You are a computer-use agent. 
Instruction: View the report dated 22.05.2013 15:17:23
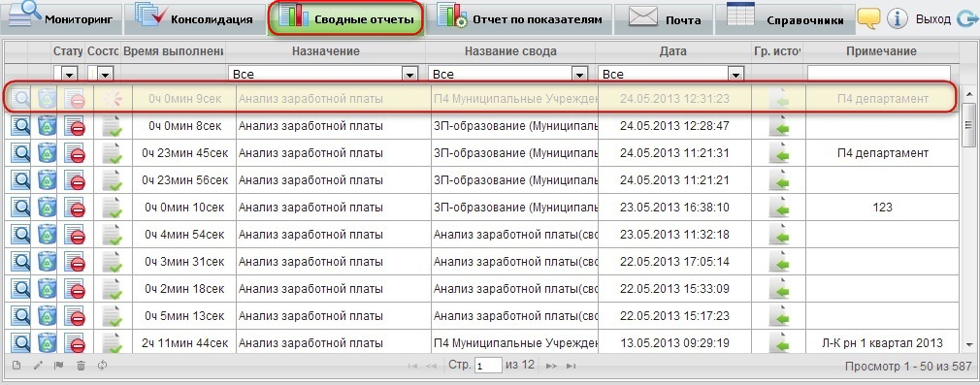click(20, 315)
